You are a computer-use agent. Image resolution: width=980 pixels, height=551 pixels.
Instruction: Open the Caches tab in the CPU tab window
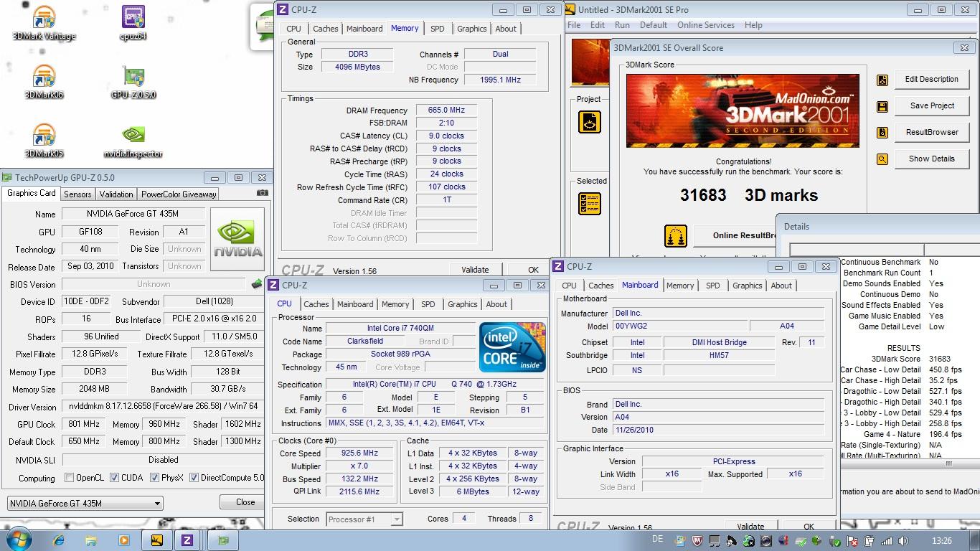(x=316, y=304)
